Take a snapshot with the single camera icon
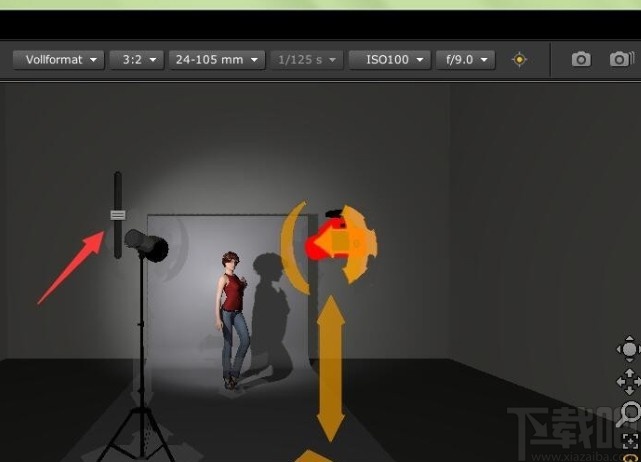This screenshot has width=641, height=462. [x=581, y=59]
